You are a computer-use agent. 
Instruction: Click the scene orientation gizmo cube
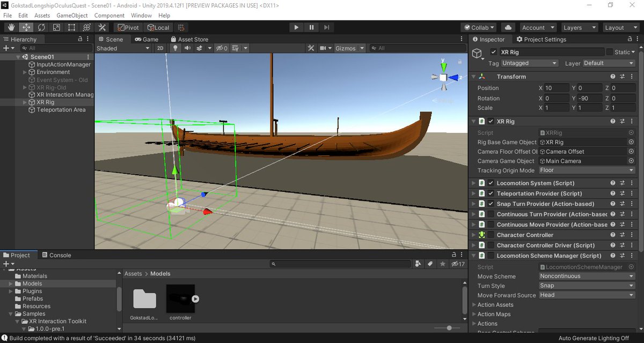pyautogui.click(x=443, y=78)
